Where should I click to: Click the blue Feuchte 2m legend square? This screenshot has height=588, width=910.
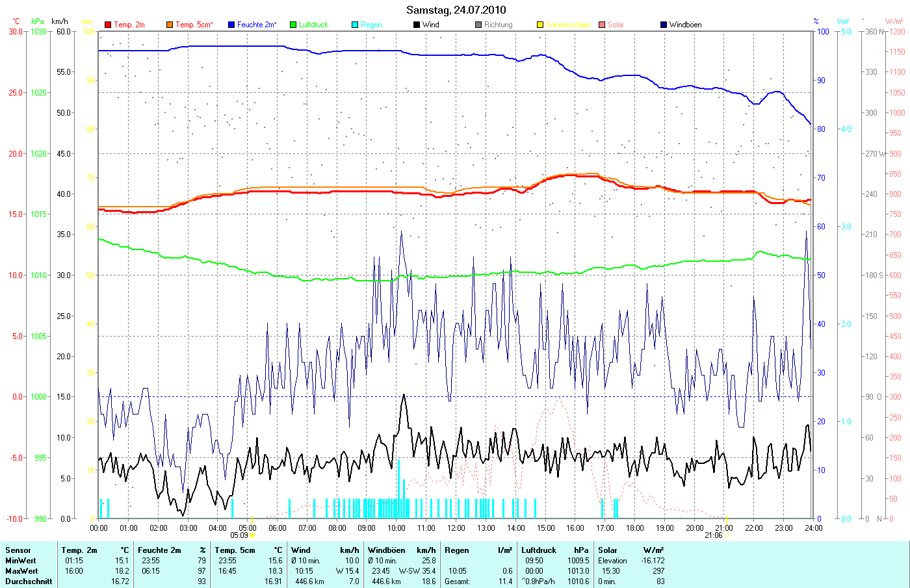[231, 25]
